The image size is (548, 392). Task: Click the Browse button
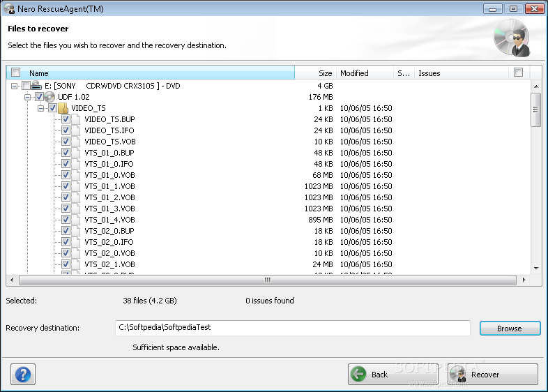[510, 329]
